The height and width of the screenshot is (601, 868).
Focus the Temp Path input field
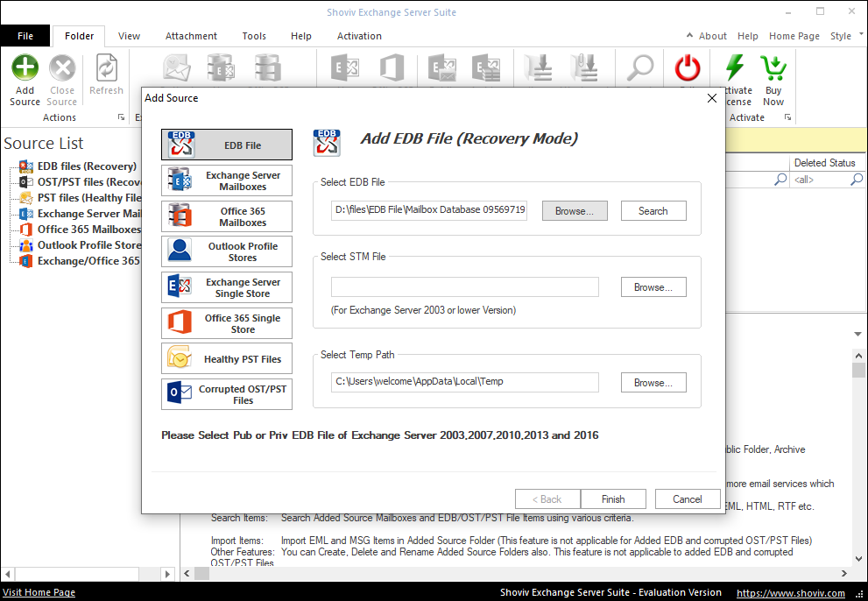(x=465, y=382)
